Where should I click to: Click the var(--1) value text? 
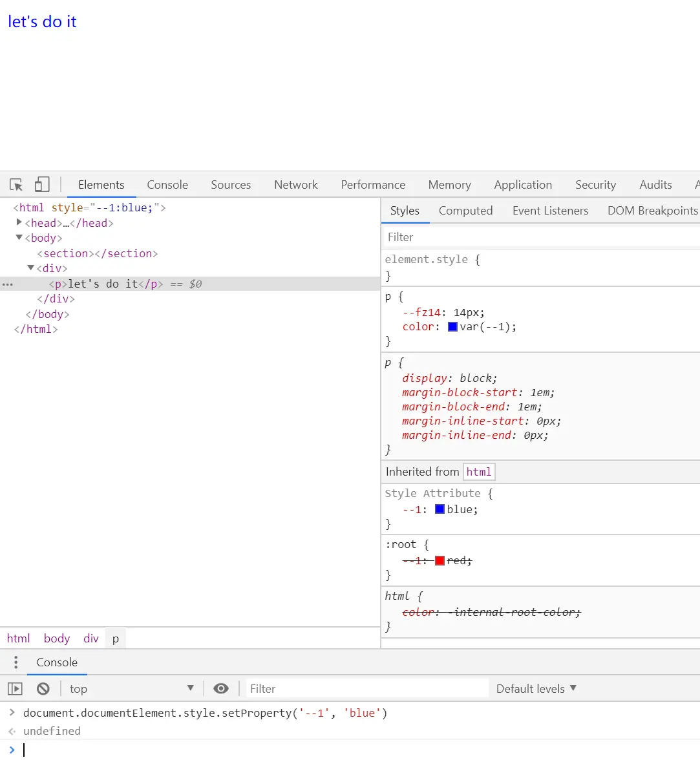click(485, 326)
